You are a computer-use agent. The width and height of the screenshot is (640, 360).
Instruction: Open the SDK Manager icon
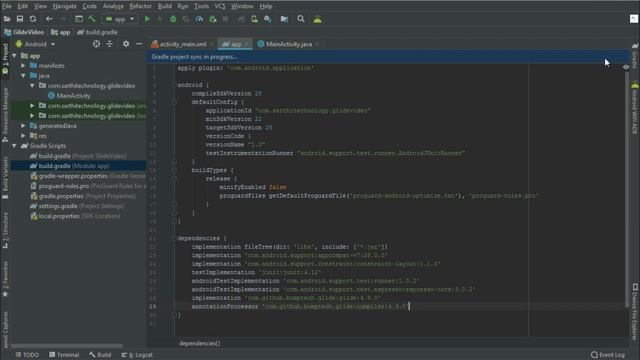[x=267, y=19]
